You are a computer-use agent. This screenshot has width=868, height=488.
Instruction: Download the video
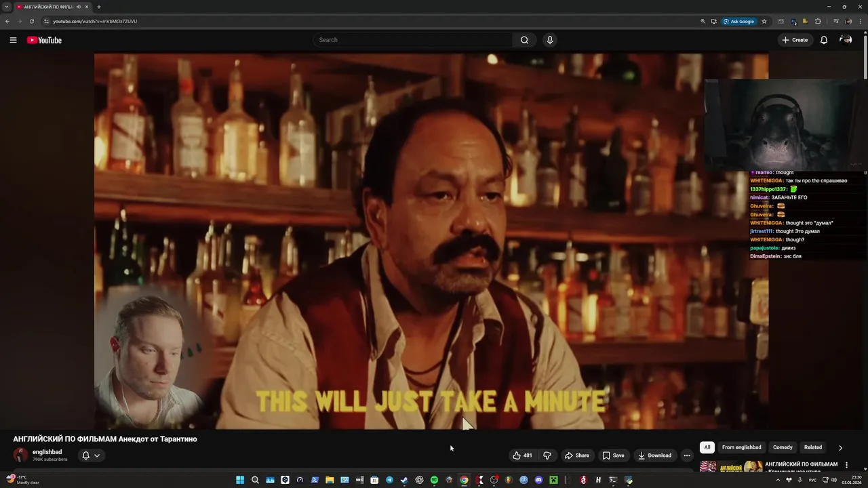click(x=654, y=455)
